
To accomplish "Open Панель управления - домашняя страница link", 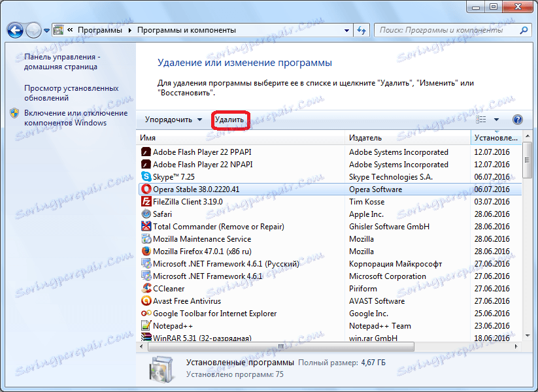I will coord(61,61).
